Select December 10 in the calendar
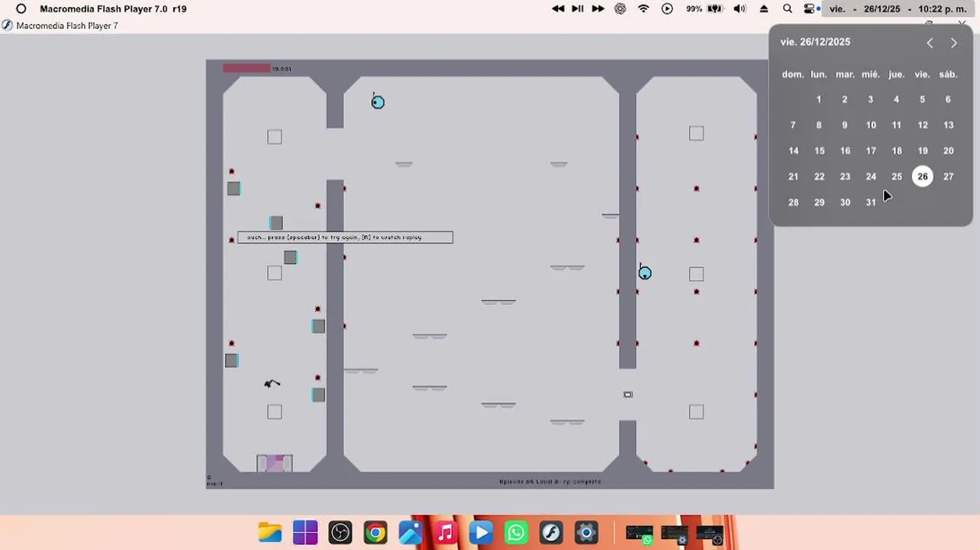 [871, 125]
